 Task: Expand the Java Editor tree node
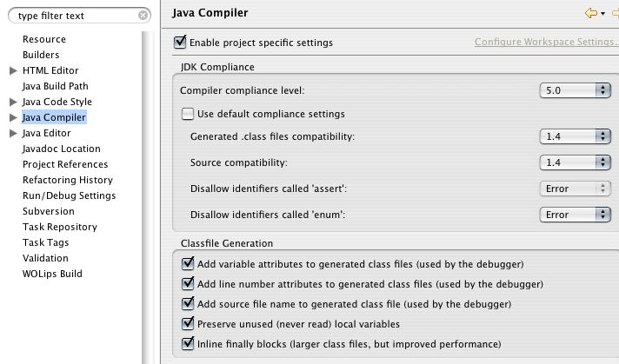coord(13,133)
